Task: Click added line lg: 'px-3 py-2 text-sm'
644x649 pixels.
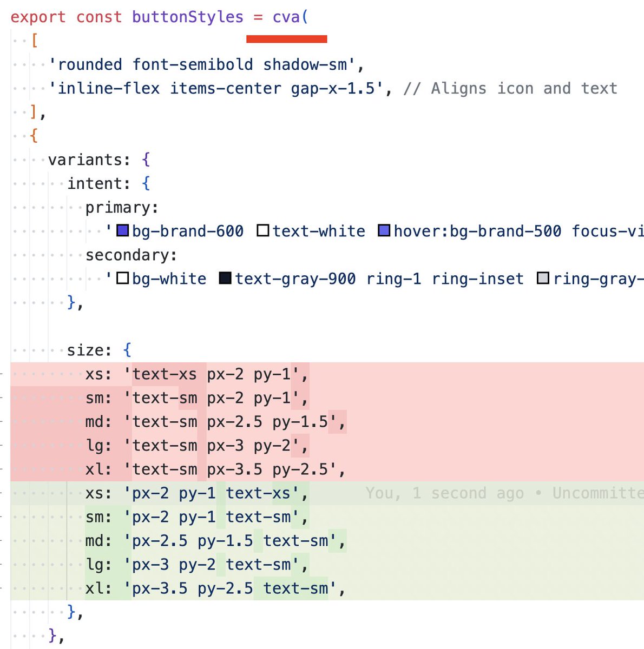Action: [x=327, y=564]
